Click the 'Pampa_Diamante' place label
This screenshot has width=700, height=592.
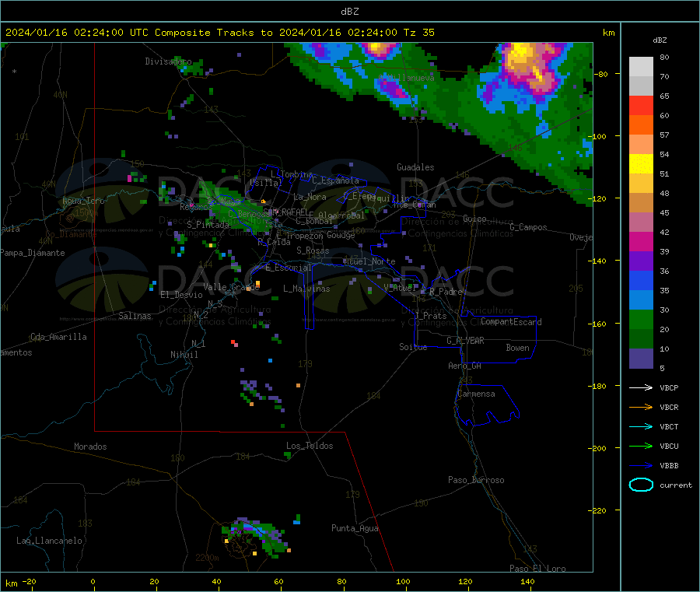pos(33,253)
